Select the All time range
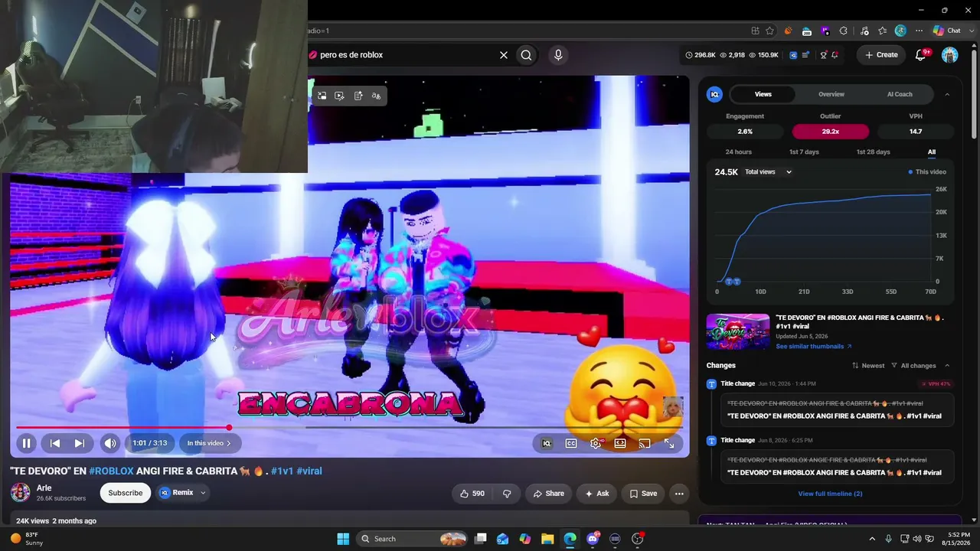The height and width of the screenshot is (551, 980). point(932,152)
